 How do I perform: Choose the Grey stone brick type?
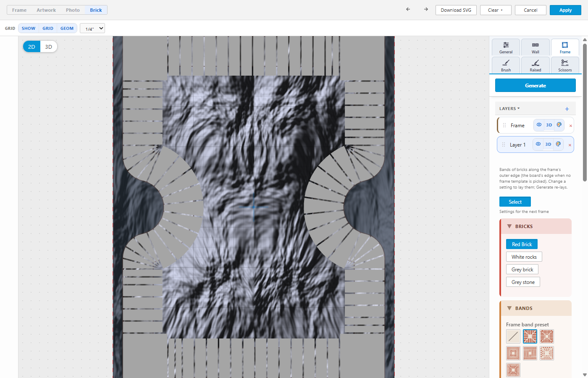pos(523,282)
